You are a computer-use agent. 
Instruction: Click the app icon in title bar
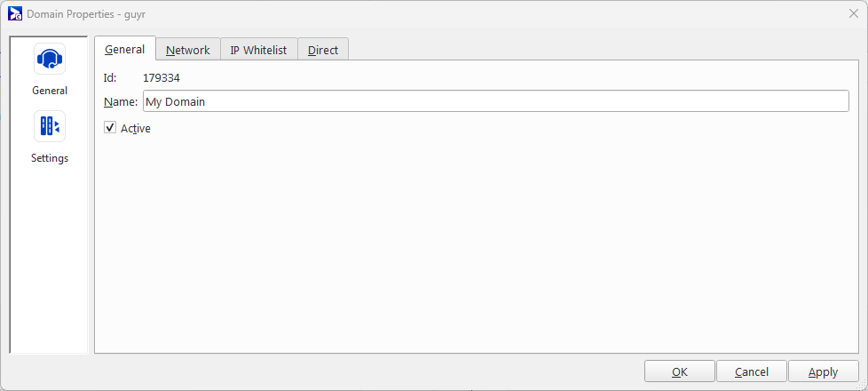15,13
